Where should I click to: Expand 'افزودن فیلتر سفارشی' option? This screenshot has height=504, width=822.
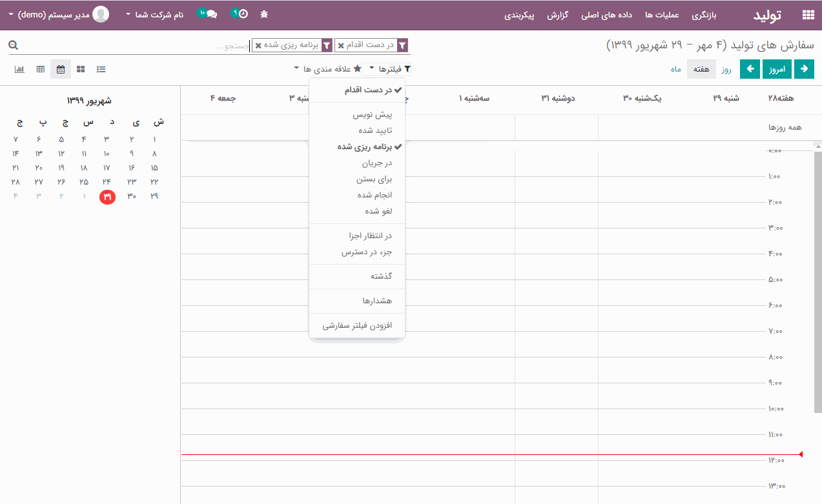tap(357, 326)
